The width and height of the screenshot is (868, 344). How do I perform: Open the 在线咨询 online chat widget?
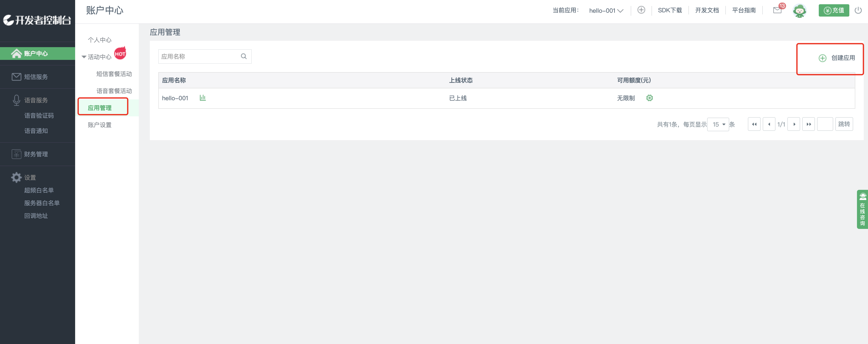tap(862, 209)
